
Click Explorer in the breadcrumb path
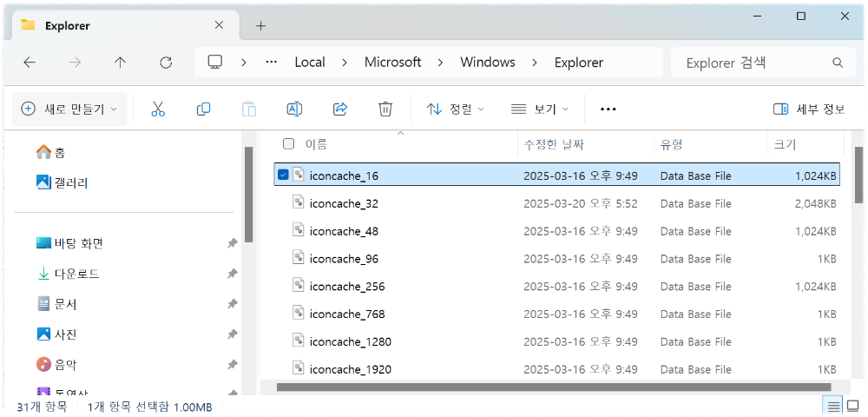point(579,63)
